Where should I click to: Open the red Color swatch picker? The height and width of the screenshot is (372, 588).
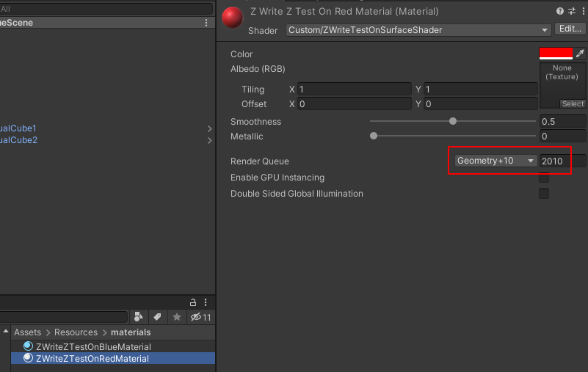pyautogui.click(x=556, y=54)
